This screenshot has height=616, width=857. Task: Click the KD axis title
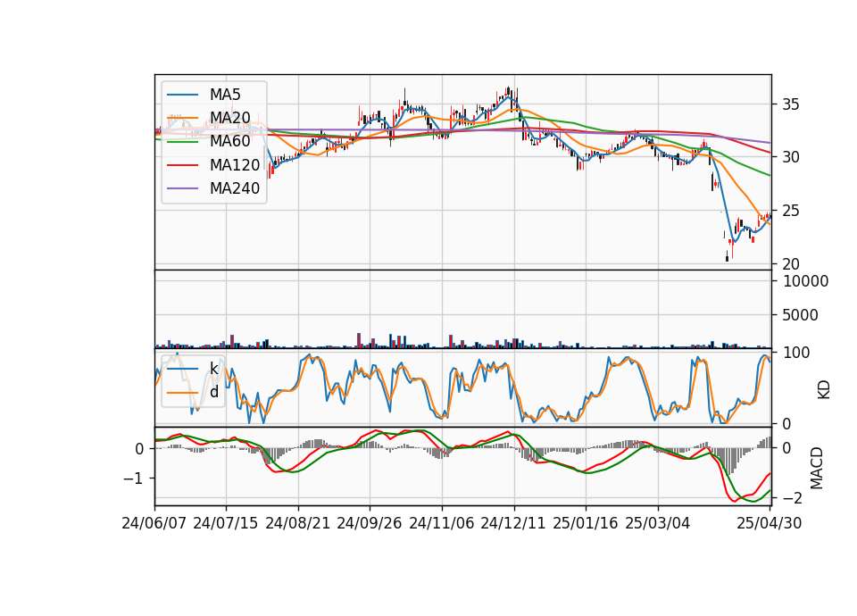pos(824,389)
